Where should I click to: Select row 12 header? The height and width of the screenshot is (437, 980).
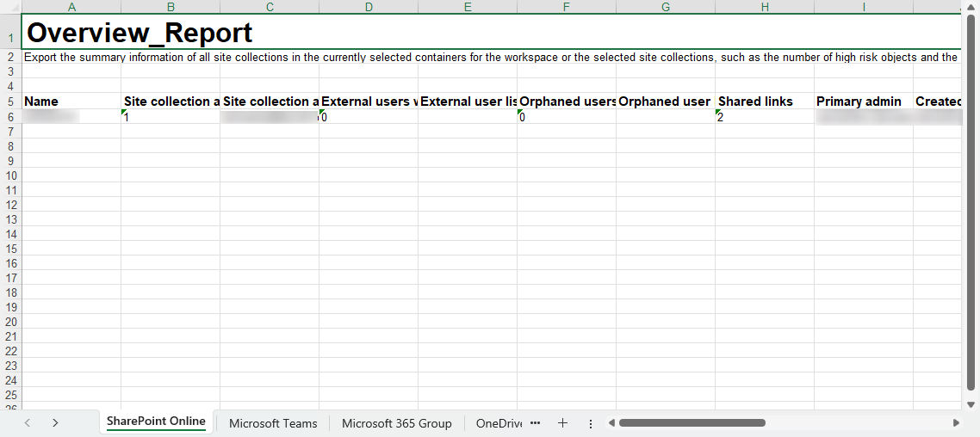tap(10, 205)
